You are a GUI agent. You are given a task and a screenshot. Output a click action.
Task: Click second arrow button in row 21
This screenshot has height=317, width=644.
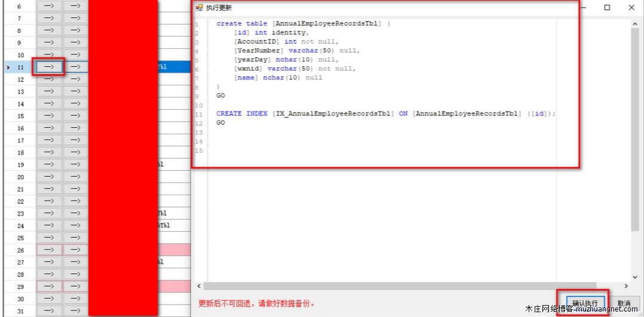pyautogui.click(x=75, y=189)
